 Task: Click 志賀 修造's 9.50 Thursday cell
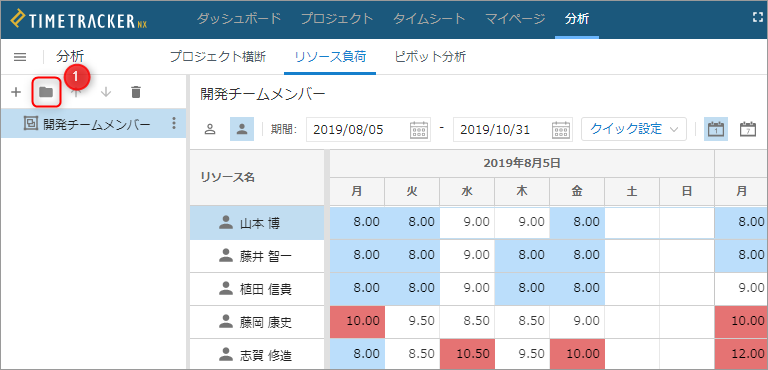(522, 354)
